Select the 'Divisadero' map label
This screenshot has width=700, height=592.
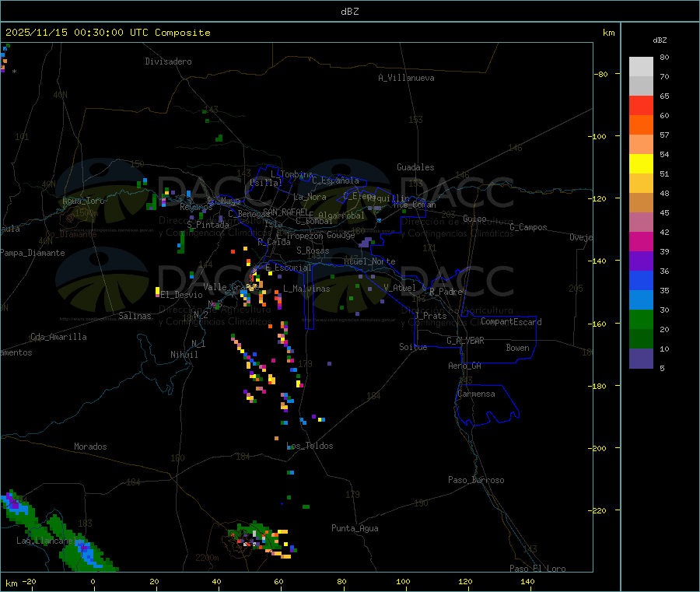click(x=168, y=61)
